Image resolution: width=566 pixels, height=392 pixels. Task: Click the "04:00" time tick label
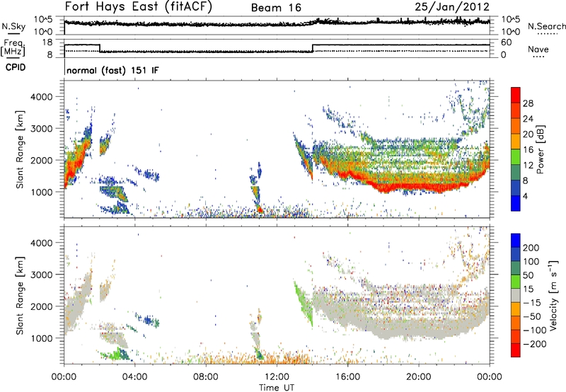pyautogui.click(x=134, y=377)
